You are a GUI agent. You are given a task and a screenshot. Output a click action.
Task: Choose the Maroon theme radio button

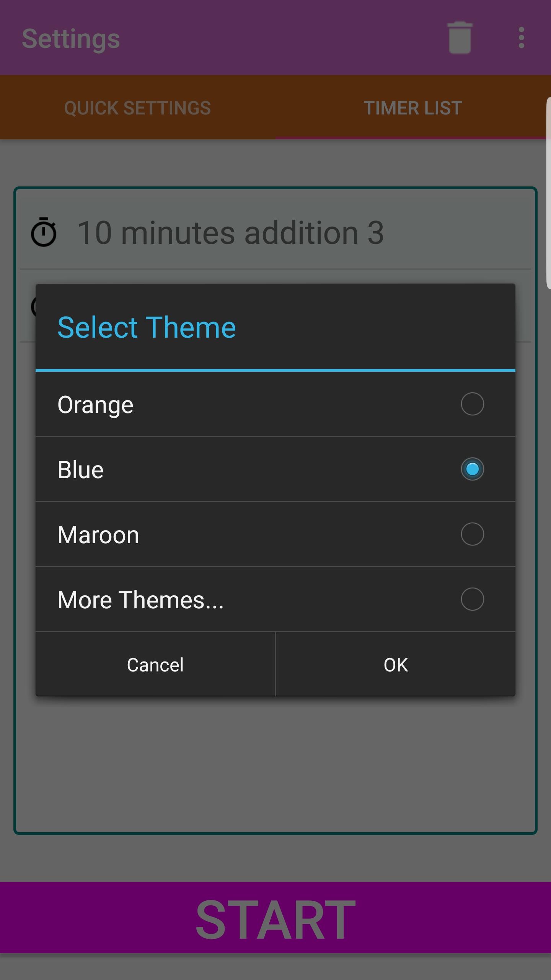point(472,534)
